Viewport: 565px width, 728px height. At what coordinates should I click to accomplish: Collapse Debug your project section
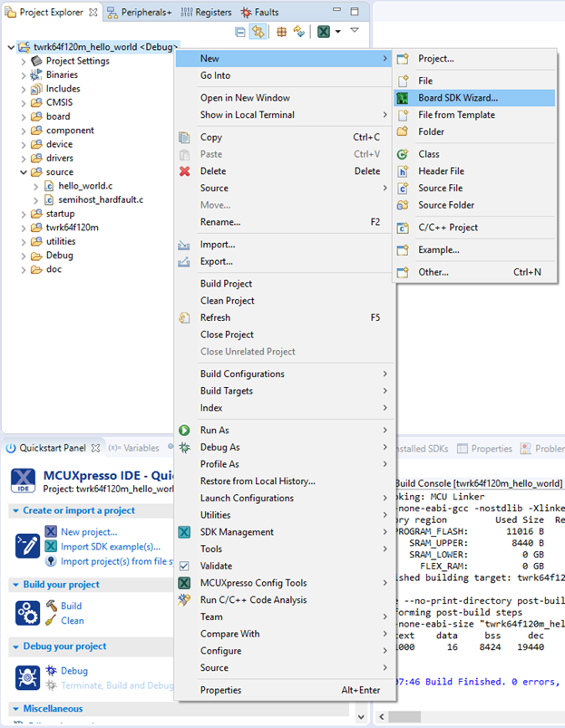coord(15,646)
